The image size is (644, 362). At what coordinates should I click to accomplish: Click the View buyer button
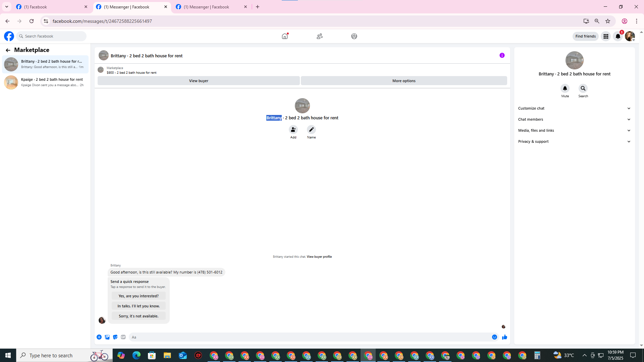pyautogui.click(x=199, y=81)
